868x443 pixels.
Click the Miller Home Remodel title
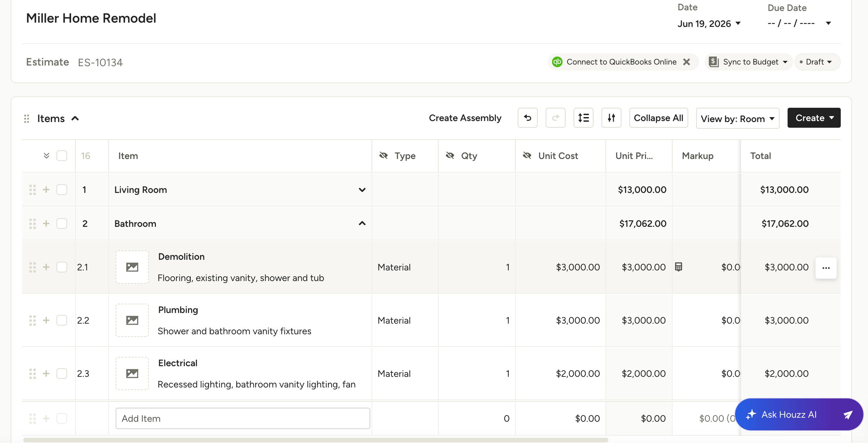point(91,18)
